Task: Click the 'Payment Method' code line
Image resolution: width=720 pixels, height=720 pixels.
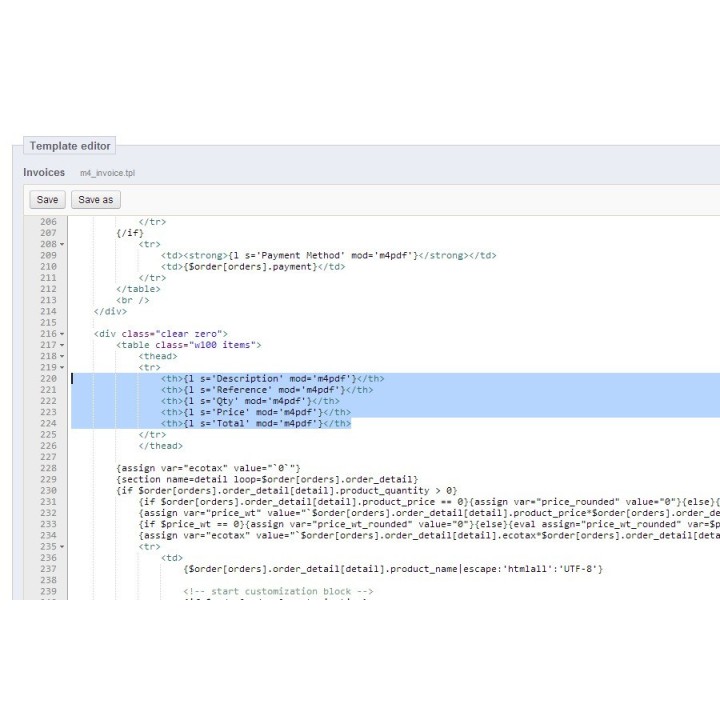Action: click(x=328, y=255)
